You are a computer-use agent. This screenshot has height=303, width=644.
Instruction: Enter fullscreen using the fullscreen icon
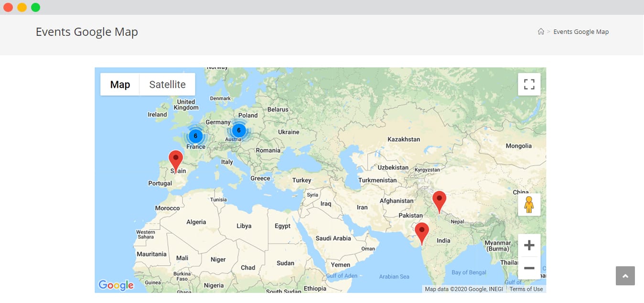coord(529,84)
